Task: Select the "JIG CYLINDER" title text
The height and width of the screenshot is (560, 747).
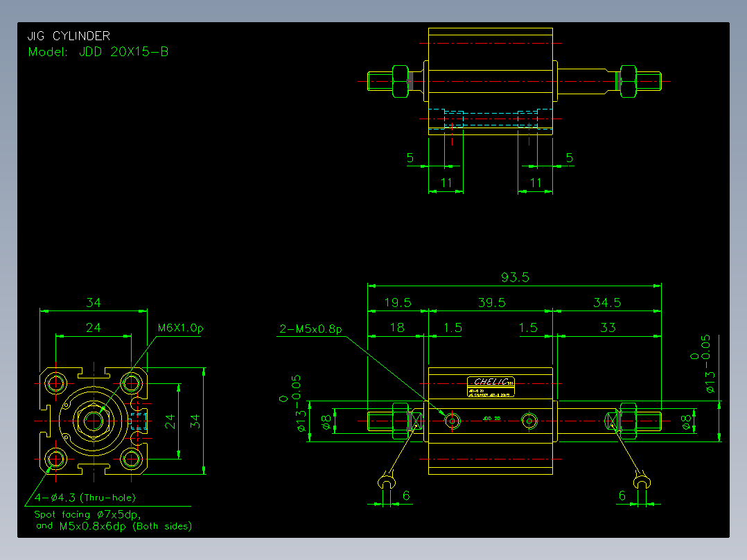Action: tap(69, 36)
